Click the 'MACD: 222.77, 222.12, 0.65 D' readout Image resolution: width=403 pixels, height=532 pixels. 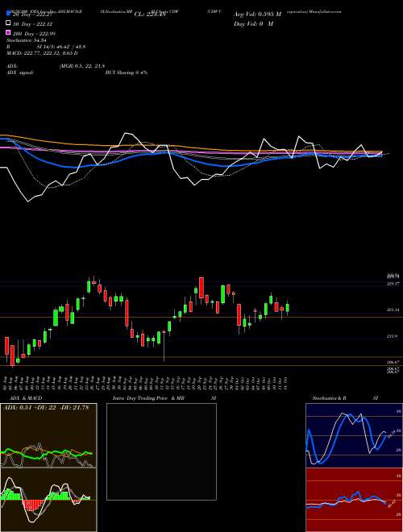[x=42, y=53]
